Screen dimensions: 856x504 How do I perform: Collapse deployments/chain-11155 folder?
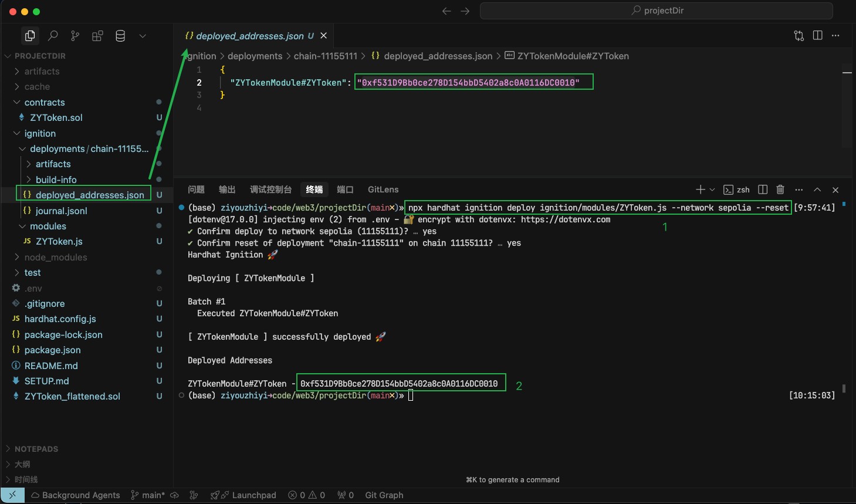[x=89, y=148]
